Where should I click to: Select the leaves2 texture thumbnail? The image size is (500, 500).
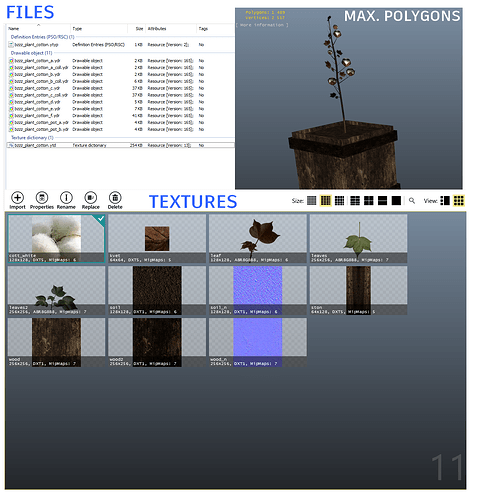tap(56, 290)
